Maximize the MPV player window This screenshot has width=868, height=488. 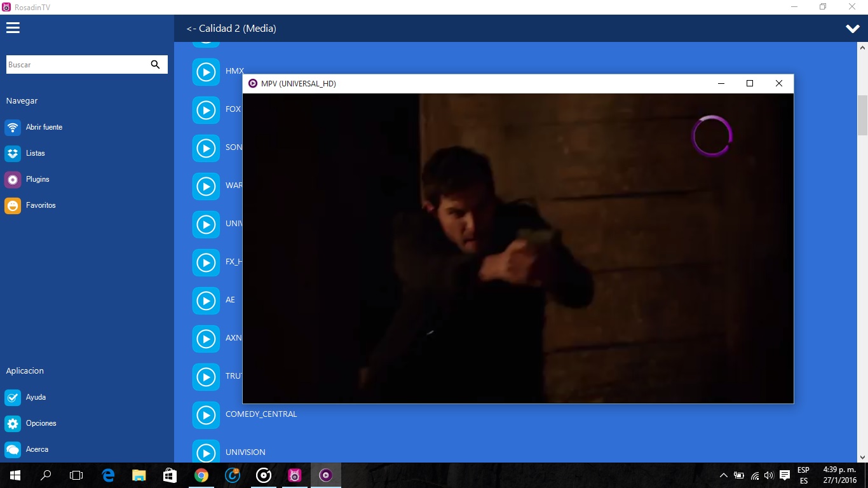[x=750, y=83]
